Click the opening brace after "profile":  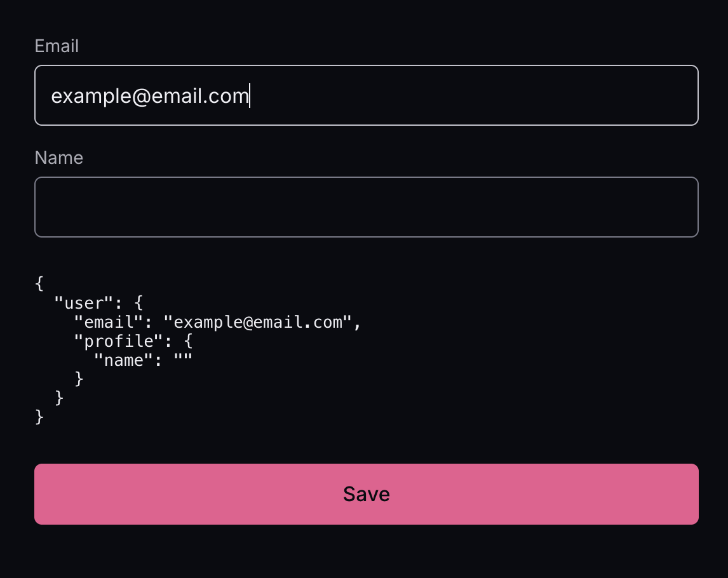[x=188, y=341]
